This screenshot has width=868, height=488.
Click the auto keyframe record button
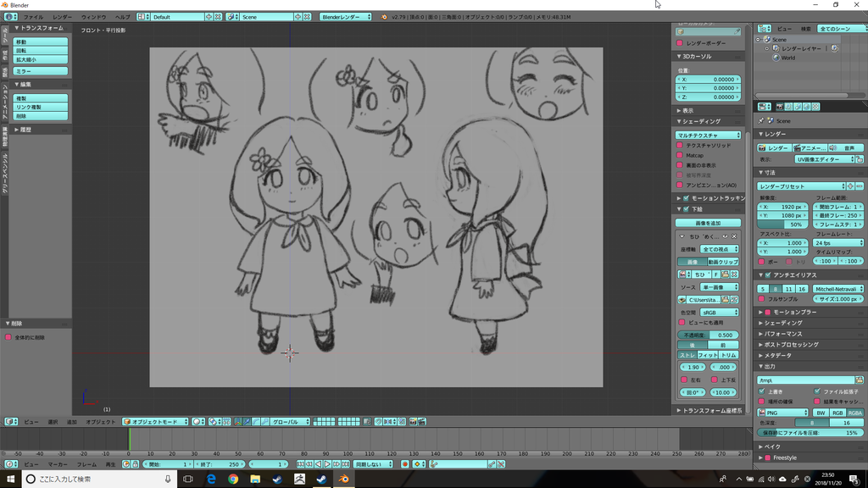[x=405, y=464]
